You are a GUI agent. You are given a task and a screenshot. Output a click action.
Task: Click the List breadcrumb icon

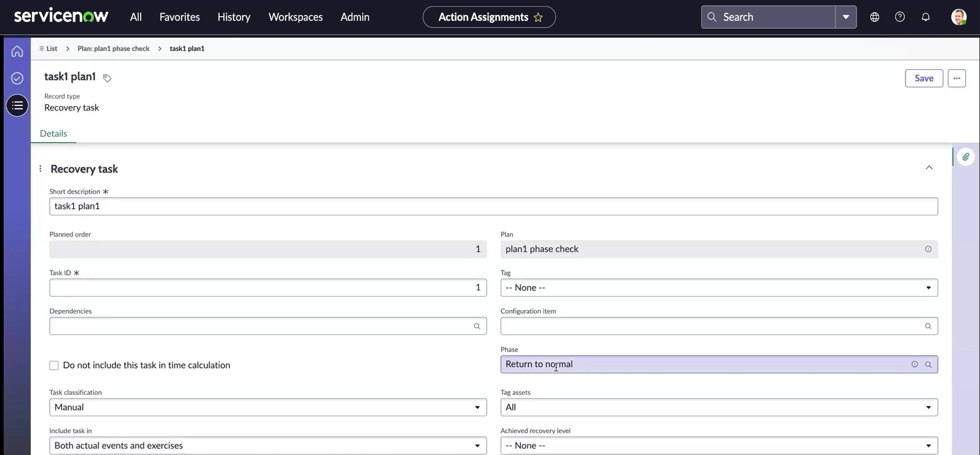[41, 48]
